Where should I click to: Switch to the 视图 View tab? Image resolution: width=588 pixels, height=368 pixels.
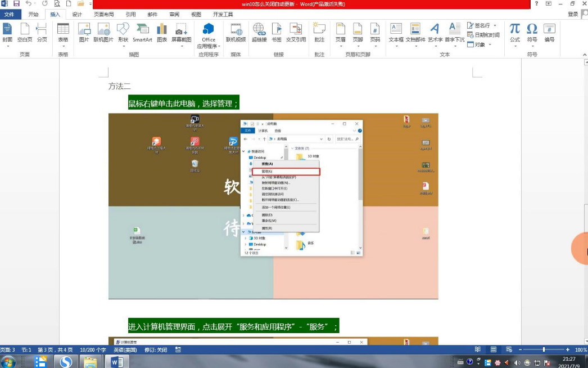click(196, 14)
